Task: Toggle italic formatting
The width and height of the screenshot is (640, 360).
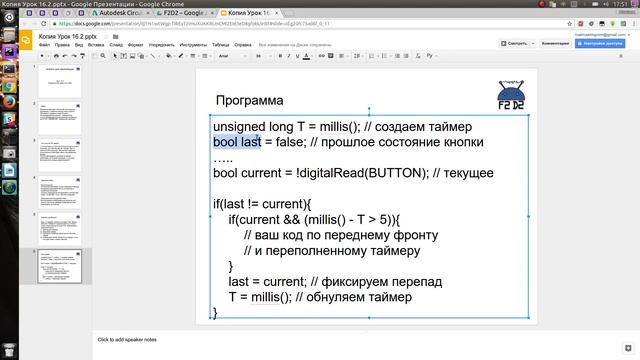Action: pos(289,56)
